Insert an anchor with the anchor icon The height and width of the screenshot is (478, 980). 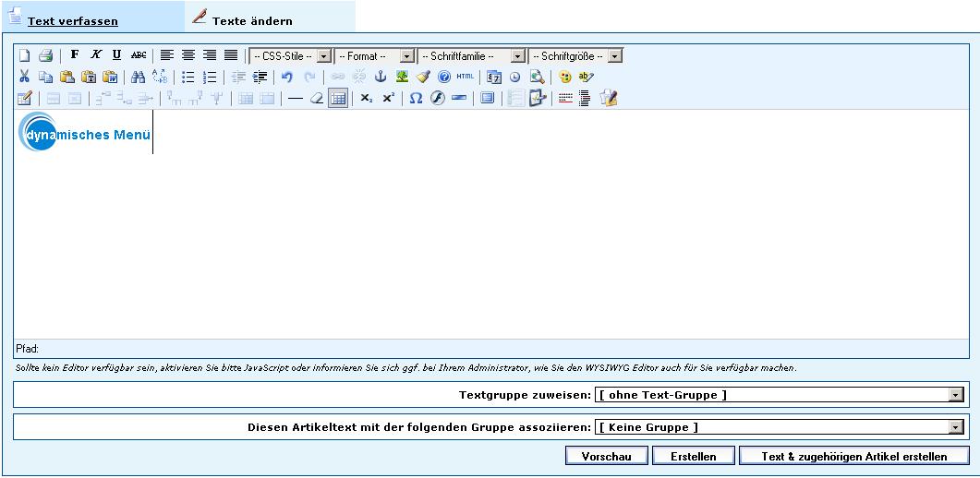click(380, 78)
